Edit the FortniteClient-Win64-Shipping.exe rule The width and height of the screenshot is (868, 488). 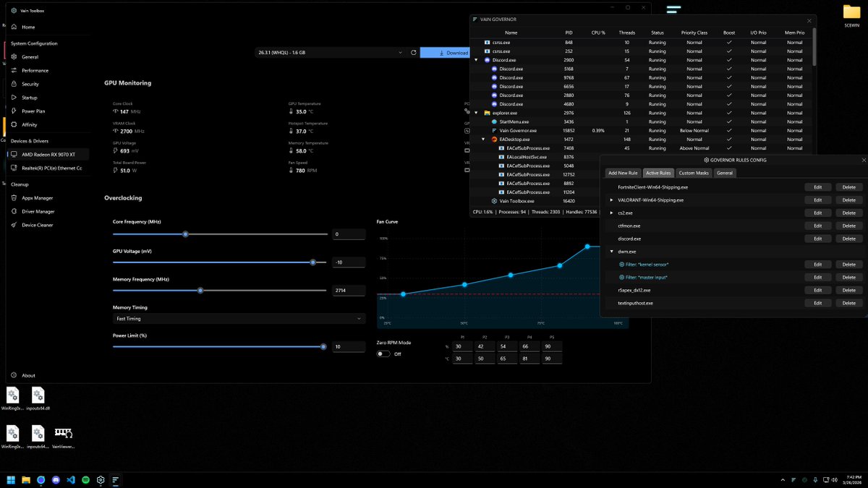tap(817, 187)
